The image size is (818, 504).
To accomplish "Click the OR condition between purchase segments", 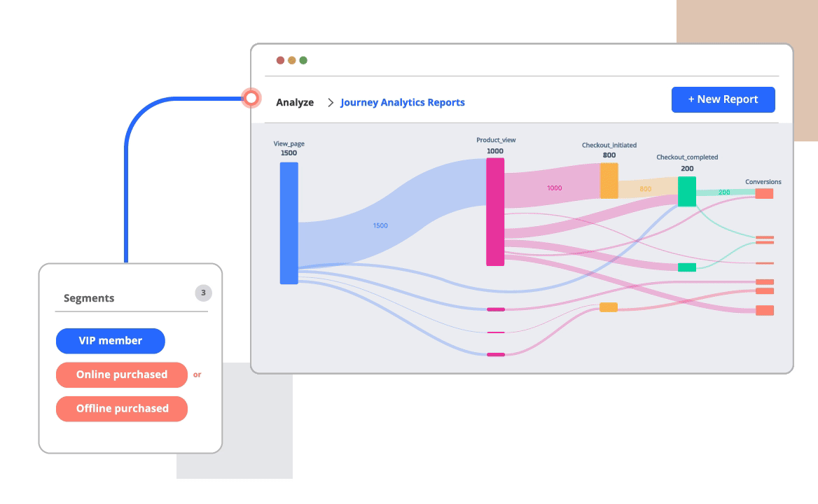I will coord(197,374).
